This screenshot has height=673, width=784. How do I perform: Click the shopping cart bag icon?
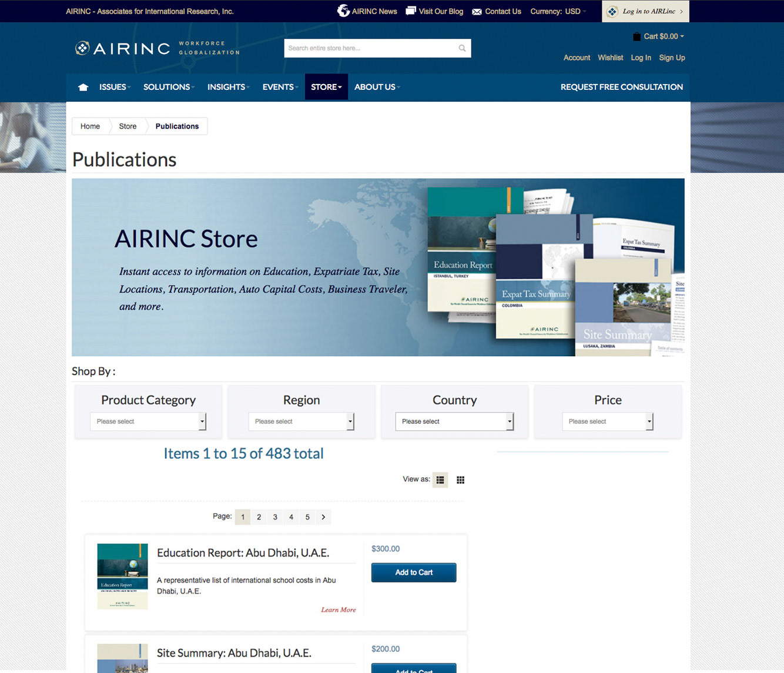[636, 36]
